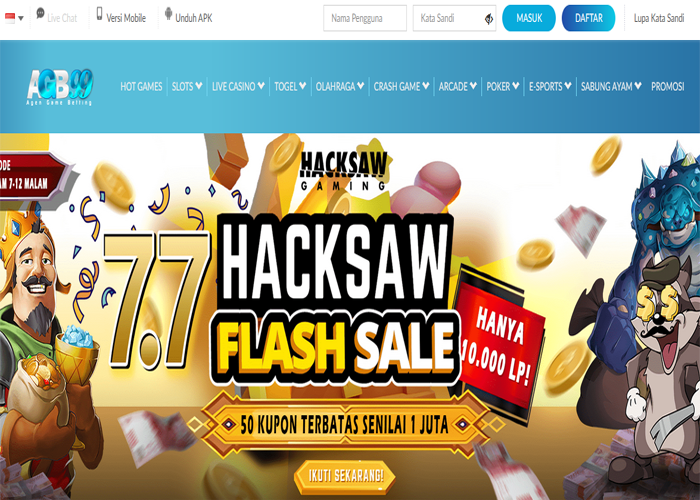Focus the Nama Pengguna input field
The image size is (700, 500).
pyautogui.click(x=365, y=18)
